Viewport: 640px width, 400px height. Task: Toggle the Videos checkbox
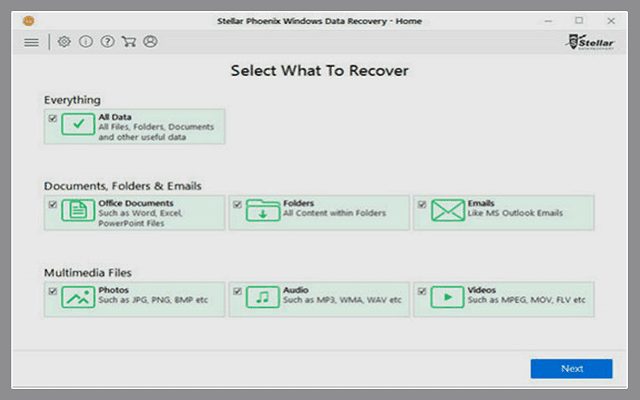pyautogui.click(x=421, y=291)
